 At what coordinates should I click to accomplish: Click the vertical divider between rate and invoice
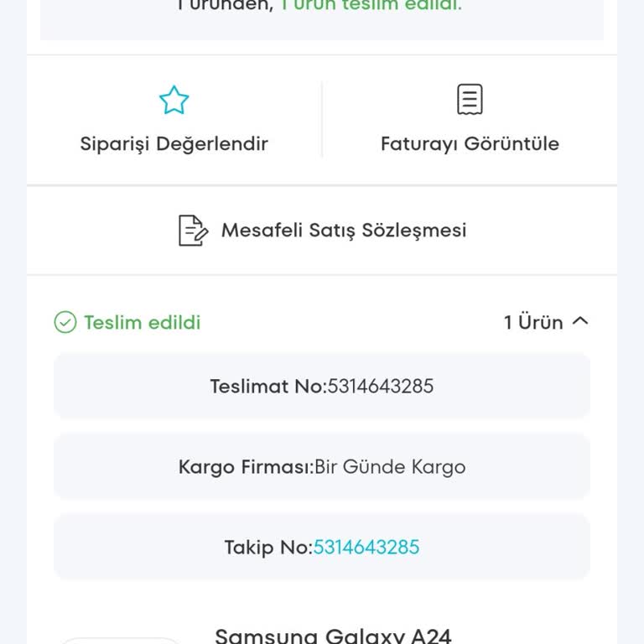[x=322, y=120]
